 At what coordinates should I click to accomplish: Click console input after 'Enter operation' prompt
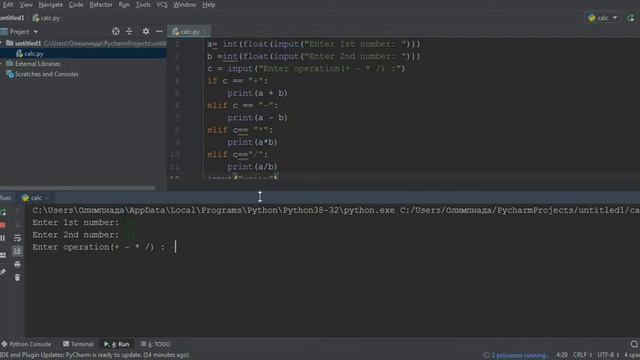(x=176, y=247)
